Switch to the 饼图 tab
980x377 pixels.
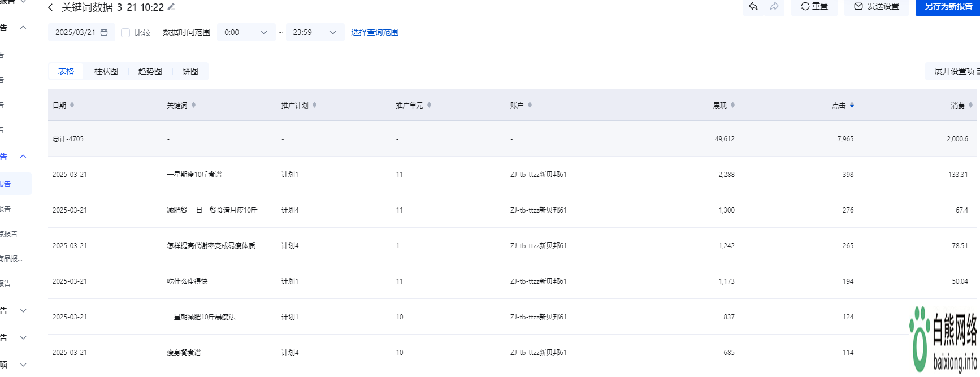190,71
